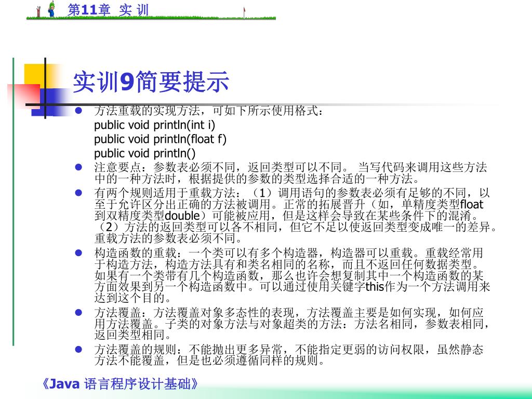This screenshot has width=532, height=399.
Task: Click line 返回类型相同。
Action: (132, 335)
